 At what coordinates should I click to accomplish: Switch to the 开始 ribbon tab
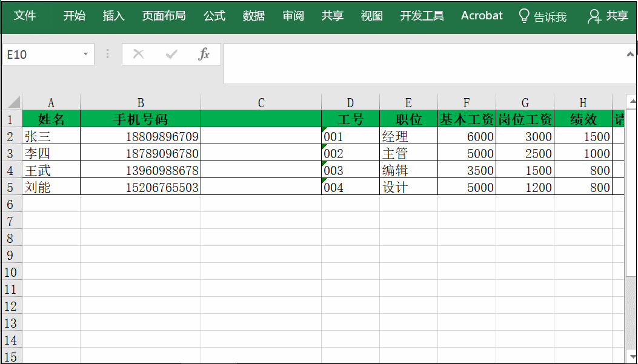75,16
